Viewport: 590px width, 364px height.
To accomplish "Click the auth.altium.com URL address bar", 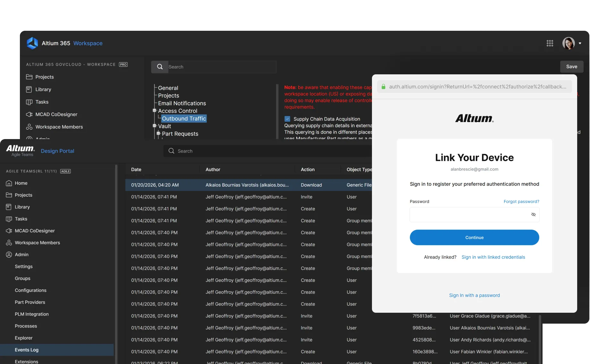I will (x=475, y=87).
